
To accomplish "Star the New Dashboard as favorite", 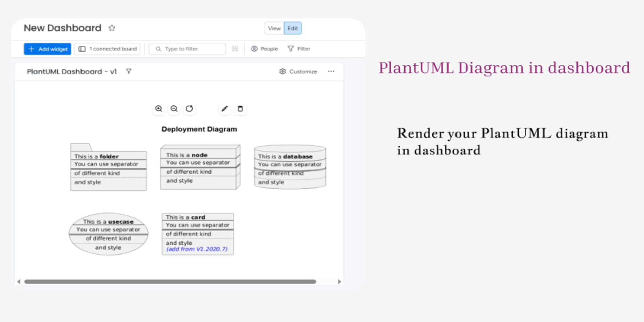I will click(x=112, y=28).
